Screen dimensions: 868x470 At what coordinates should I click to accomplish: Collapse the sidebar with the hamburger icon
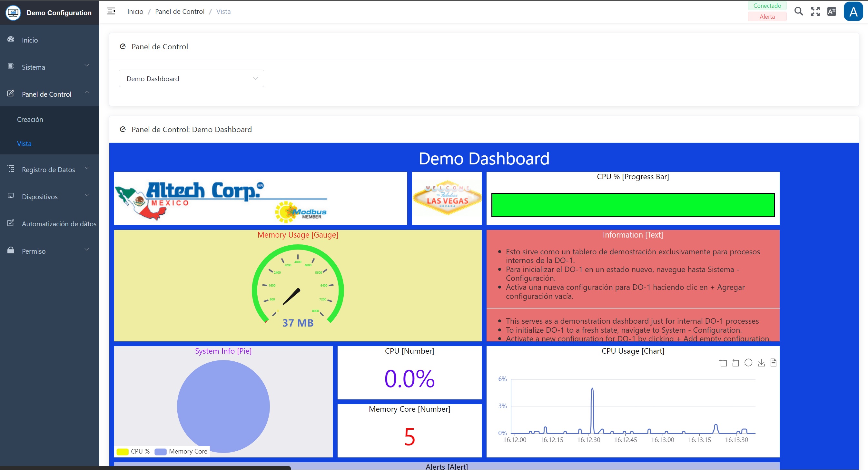click(x=111, y=12)
